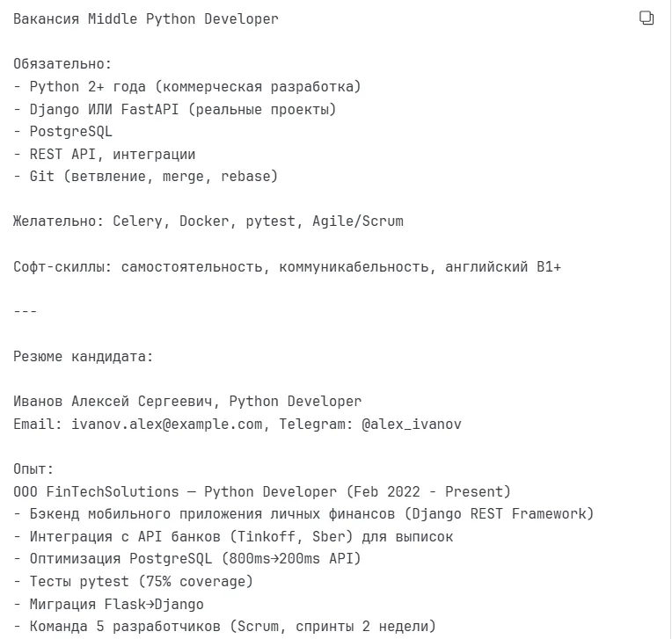Click the 'Git (ветвление, merge, rebase)' line

[146, 177]
